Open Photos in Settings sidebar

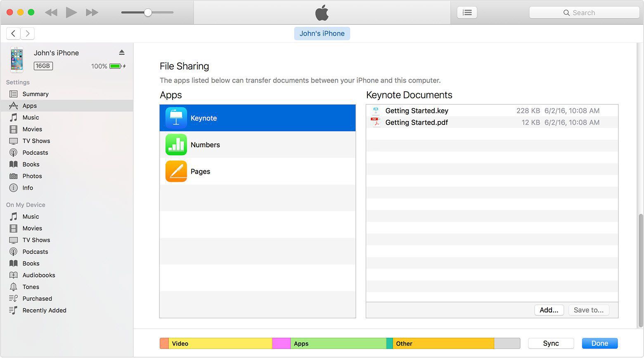[67, 176]
